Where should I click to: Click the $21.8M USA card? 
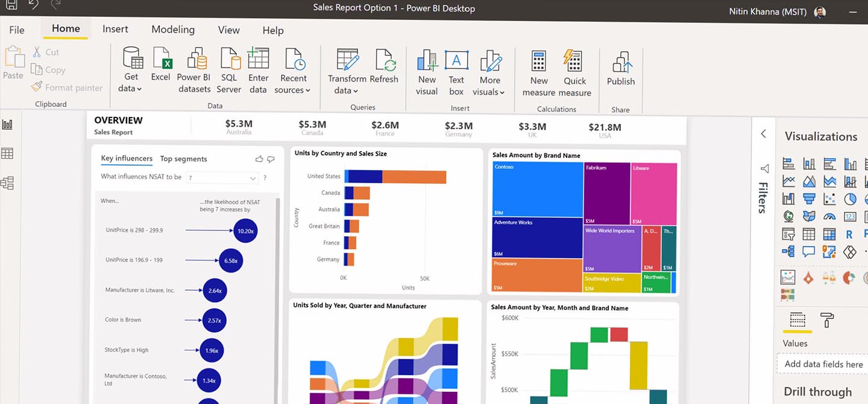coord(605,130)
